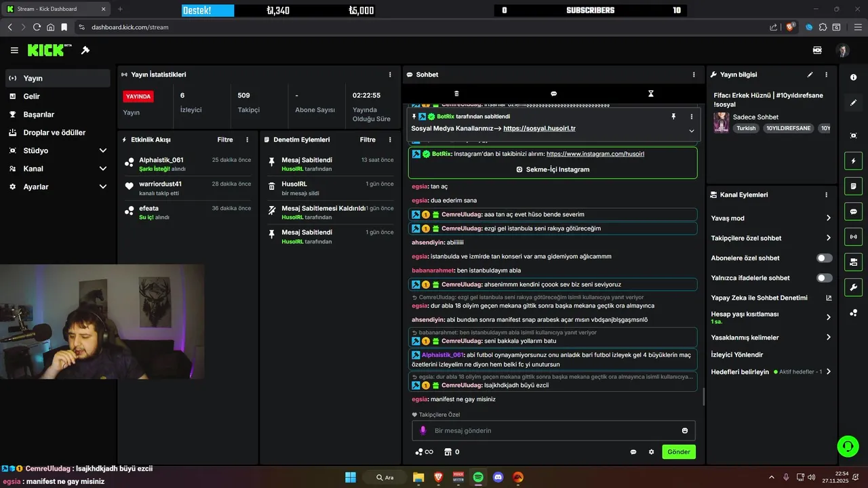Click the green headset support bubble
Image resolution: width=868 pixels, height=488 pixels.
tap(848, 446)
